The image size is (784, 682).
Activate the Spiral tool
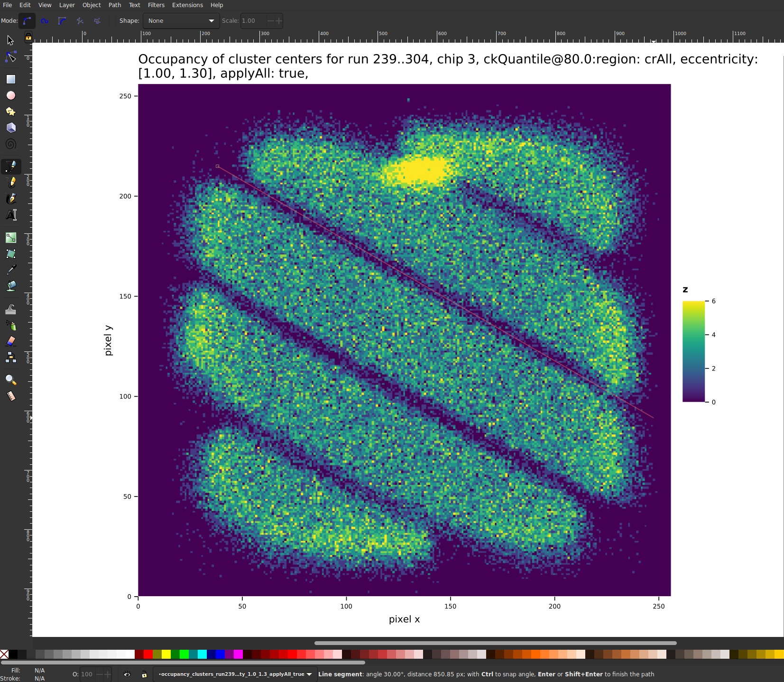(x=10, y=144)
